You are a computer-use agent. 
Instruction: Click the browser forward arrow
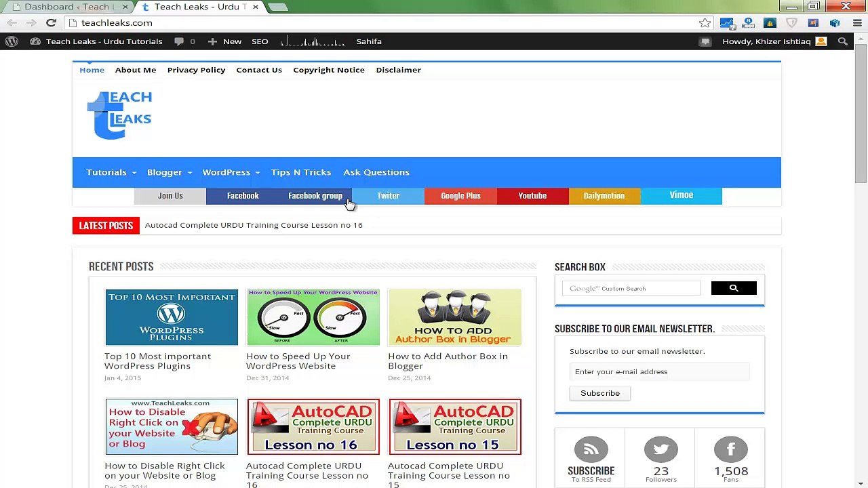point(31,23)
